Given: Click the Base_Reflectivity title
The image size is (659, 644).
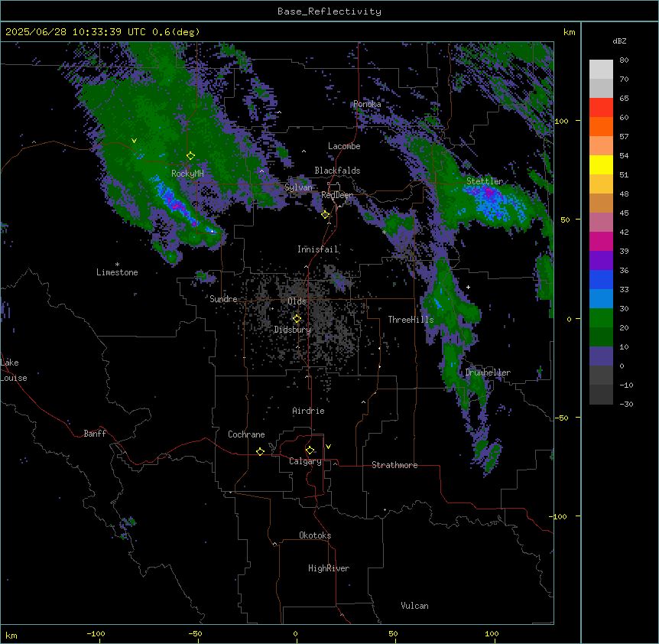Looking at the screenshot, I should pyautogui.click(x=329, y=11).
